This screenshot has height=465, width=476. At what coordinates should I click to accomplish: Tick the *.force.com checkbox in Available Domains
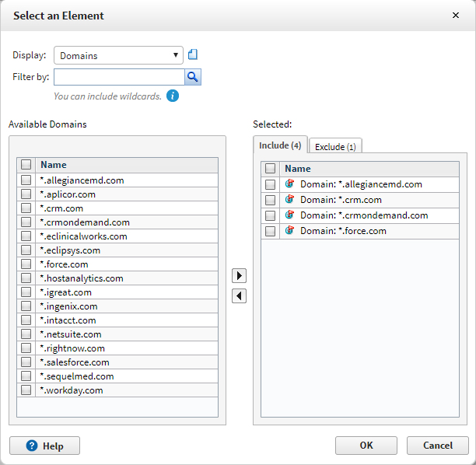(26, 264)
